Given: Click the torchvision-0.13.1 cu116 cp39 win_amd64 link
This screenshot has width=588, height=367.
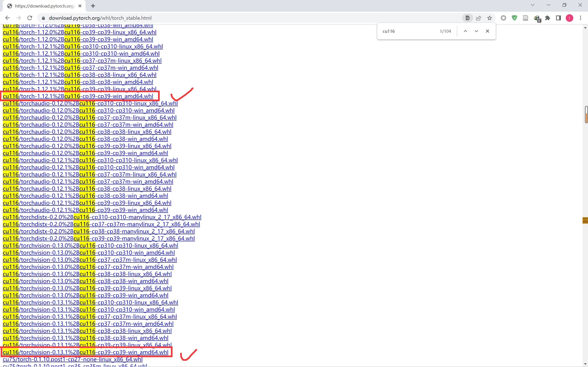Looking at the screenshot, I should (85, 352).
